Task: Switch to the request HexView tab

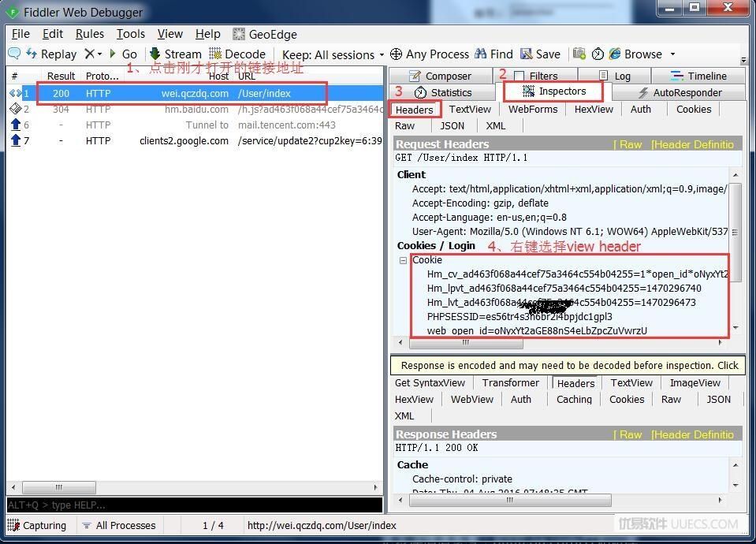Action: [x=594, y=110]
